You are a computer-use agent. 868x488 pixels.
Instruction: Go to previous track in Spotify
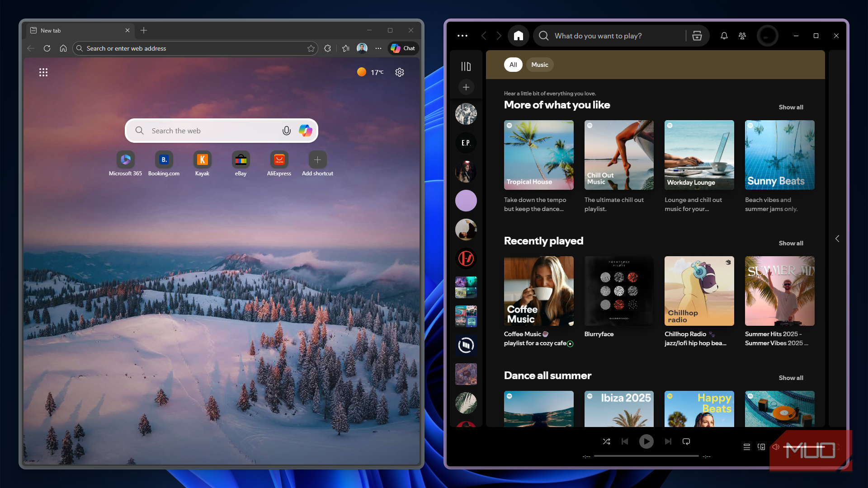625,441
